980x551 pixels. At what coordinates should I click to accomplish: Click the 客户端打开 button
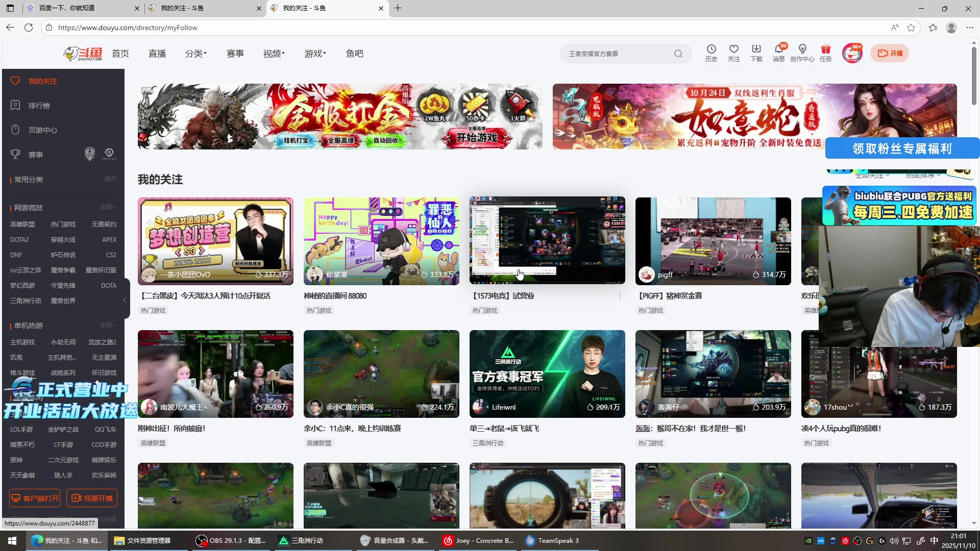(35, 498)
